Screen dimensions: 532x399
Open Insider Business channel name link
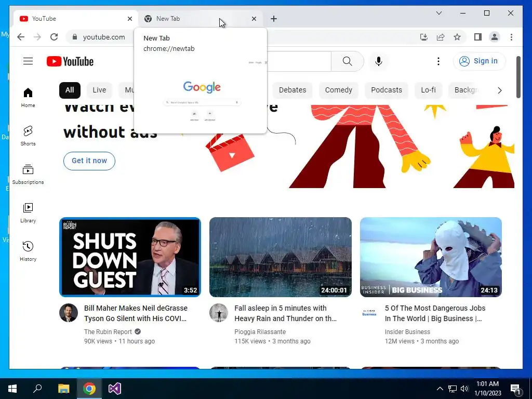coord(407,332)
